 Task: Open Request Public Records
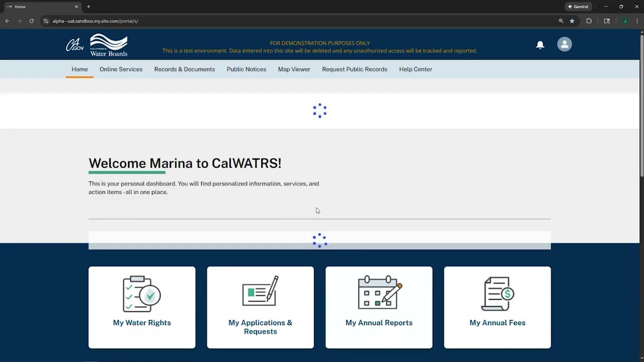pyautogui.click(x=355, y=69)
